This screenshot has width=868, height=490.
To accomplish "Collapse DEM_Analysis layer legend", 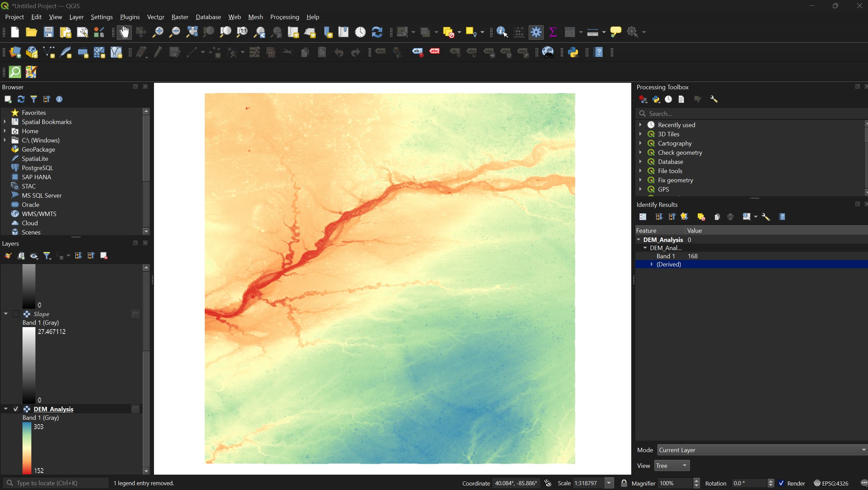I will [6, 409].
